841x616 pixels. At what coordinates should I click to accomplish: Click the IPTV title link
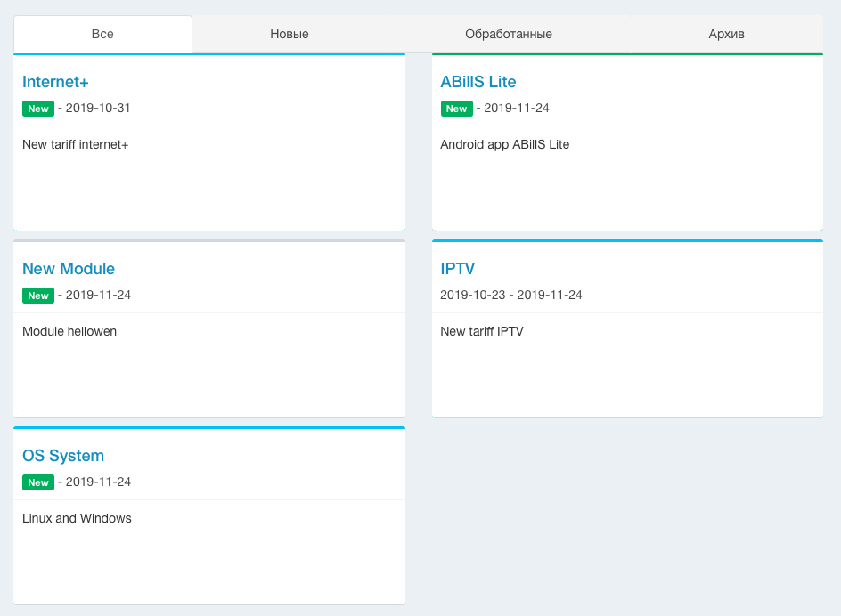(458, 269)
